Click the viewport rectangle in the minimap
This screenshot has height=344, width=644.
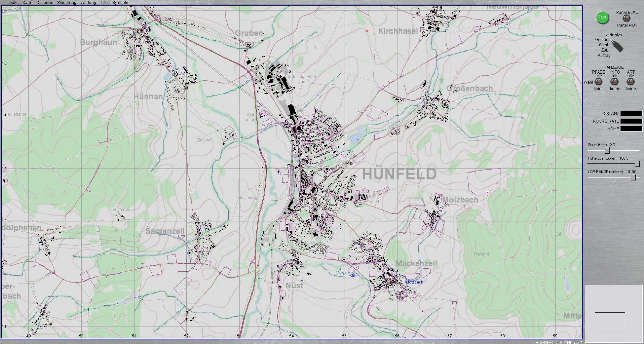[x=609, y=322]
